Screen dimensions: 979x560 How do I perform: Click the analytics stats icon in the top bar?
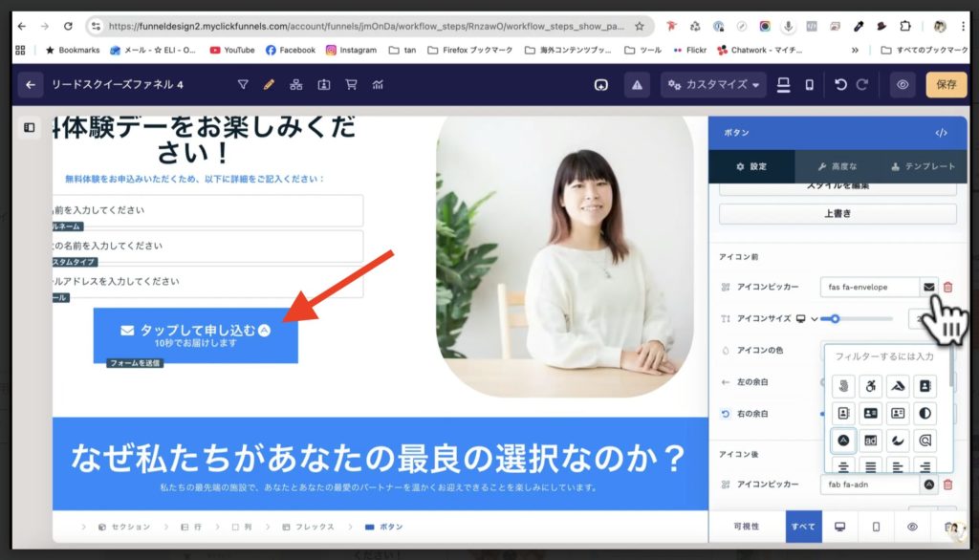[378, 85]
